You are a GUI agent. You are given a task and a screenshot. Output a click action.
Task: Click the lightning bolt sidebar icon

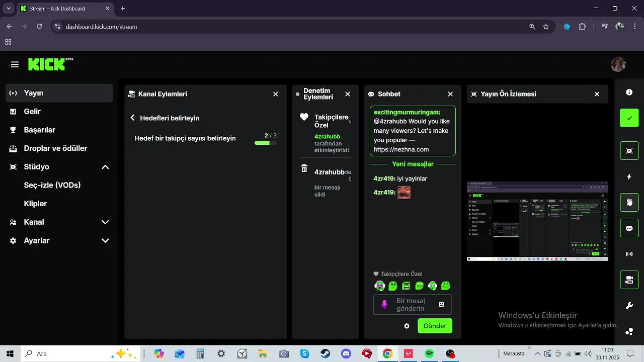pos(629,177)
